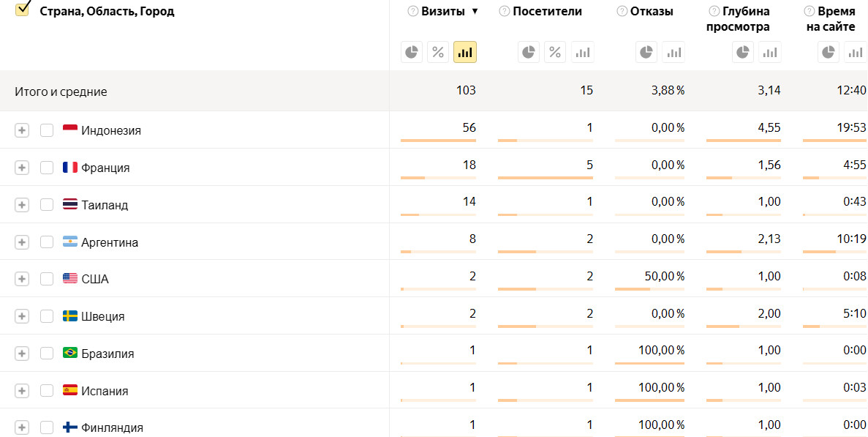
Task: Toggle the select-all checkbox in header
Action: coord(22,10)
